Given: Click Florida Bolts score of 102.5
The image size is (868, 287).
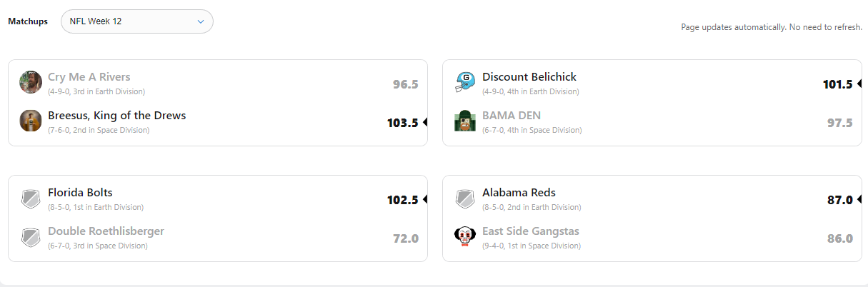Looking at the screenshot, I should click(x=403, y=200).
